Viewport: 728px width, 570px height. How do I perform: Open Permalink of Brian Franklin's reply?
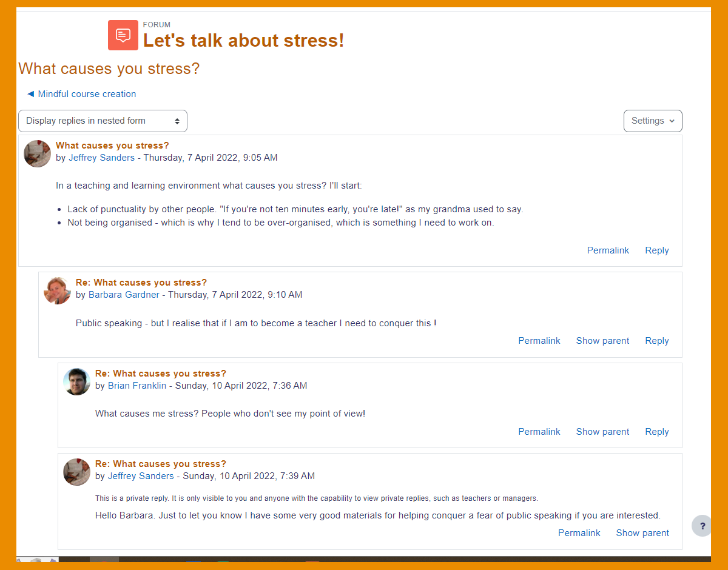tap(539, 432)
